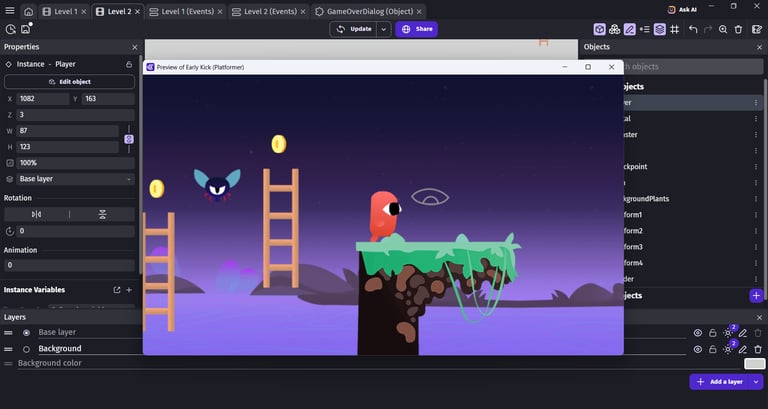Image resolution: width=768 pixels, height=409 pixels.
Task: Toggle the grid icon in toolbar
Action: click(x=675, y=29)
